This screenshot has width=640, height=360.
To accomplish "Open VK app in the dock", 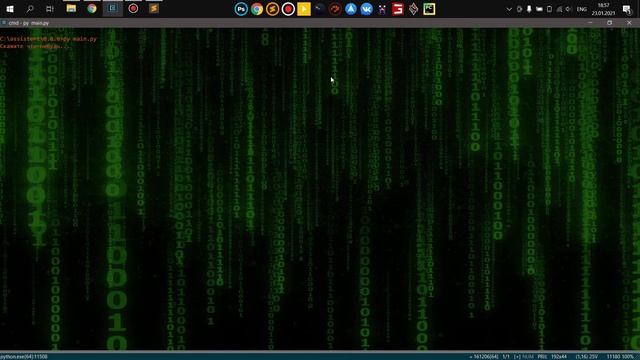I will (367, 9).
